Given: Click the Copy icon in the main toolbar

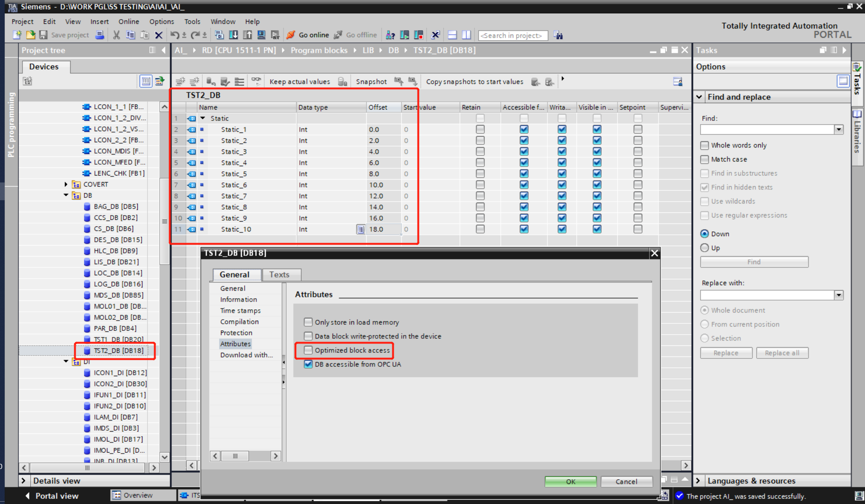Looking at the screenshot, I should coord(130,35).
